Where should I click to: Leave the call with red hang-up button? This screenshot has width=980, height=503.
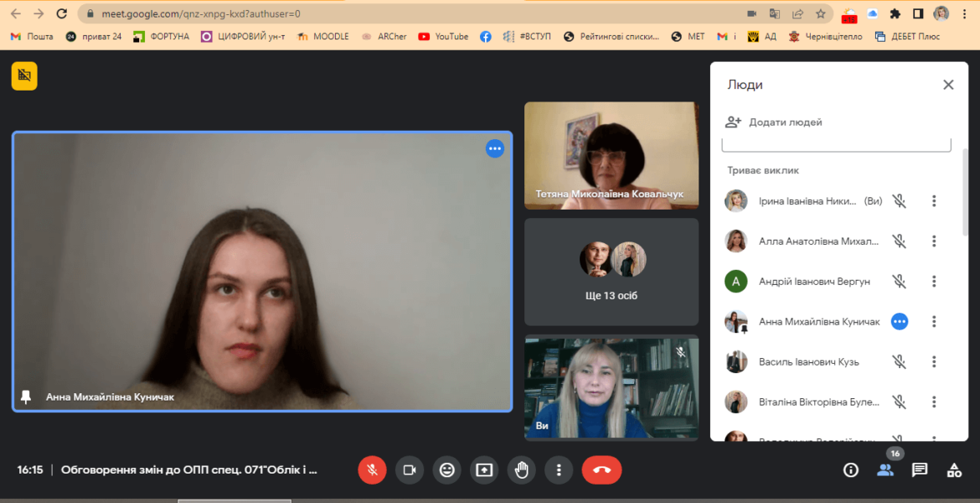[602, 469]
